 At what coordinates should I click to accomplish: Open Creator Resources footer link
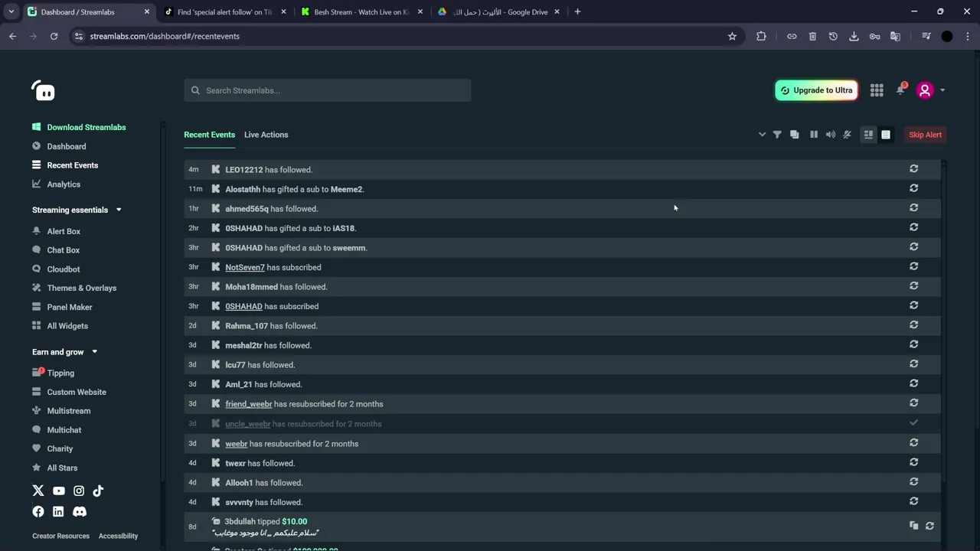60,536
